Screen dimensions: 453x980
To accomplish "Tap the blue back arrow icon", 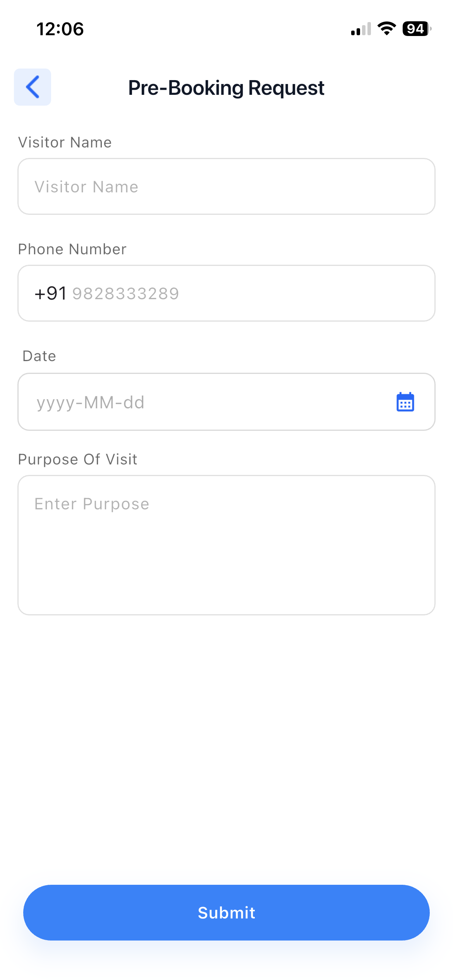I will [33, 87].
